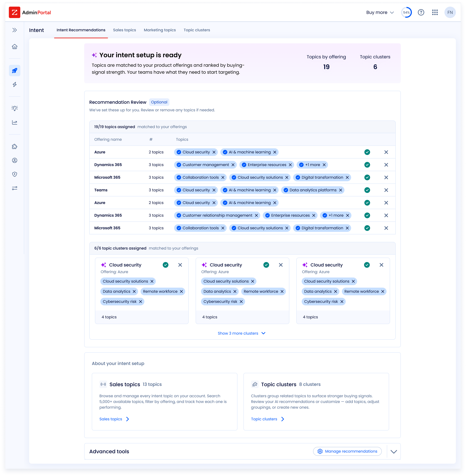This screenshot has width=466, height=476.
Task: Click the Recommendation Review heading
Action: click(118, 102)
